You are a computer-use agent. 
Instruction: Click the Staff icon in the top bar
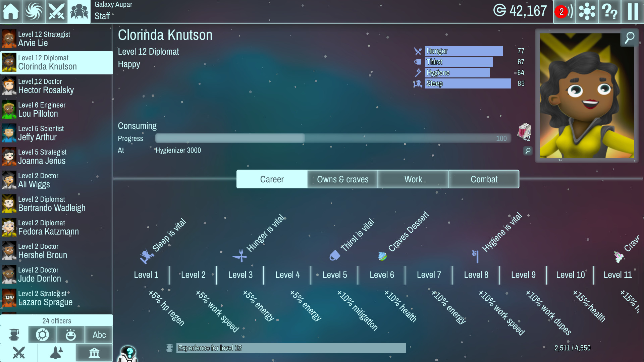79,11
